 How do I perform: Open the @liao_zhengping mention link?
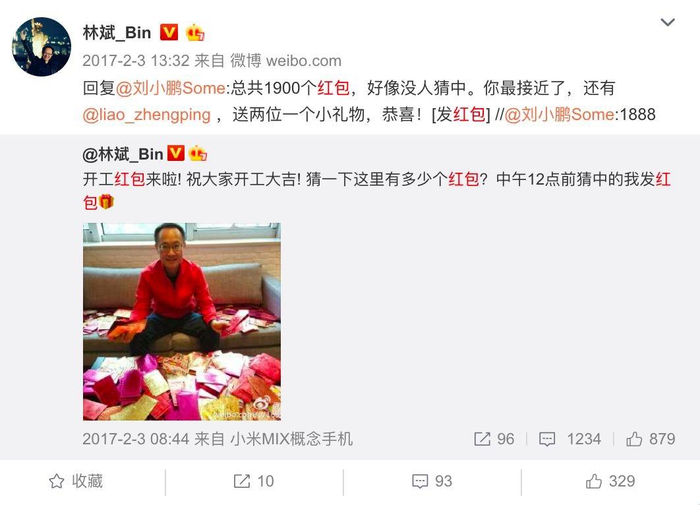[x=146, y=115]
